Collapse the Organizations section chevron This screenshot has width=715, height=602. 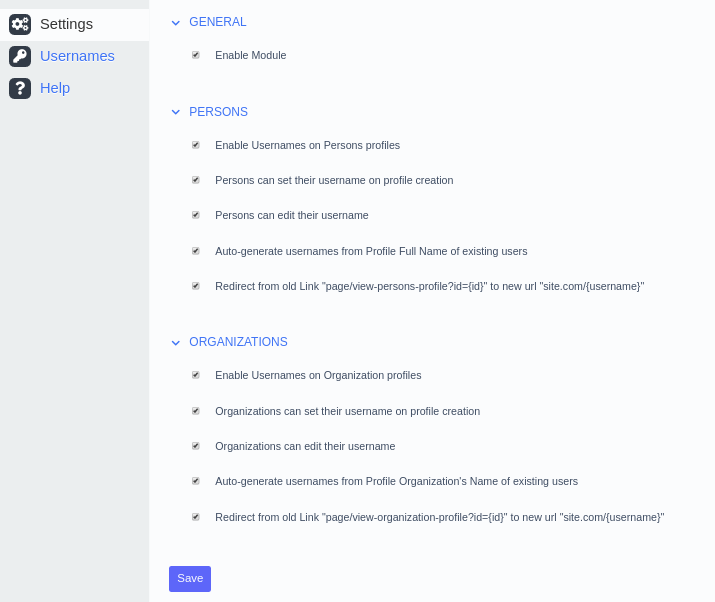[x=176, y=342]
